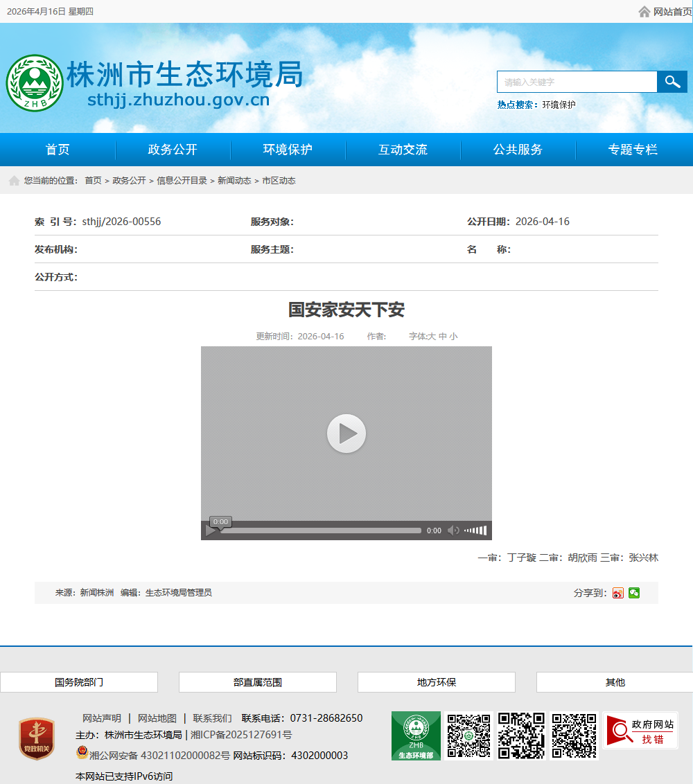Go to 市区动态 in the breadcrumb
The width and height of the screenshot is (693, 784).
click(279, 181)
